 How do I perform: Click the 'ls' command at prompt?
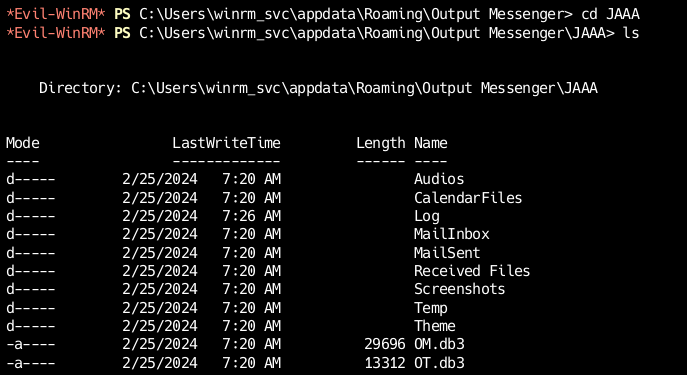631,33
